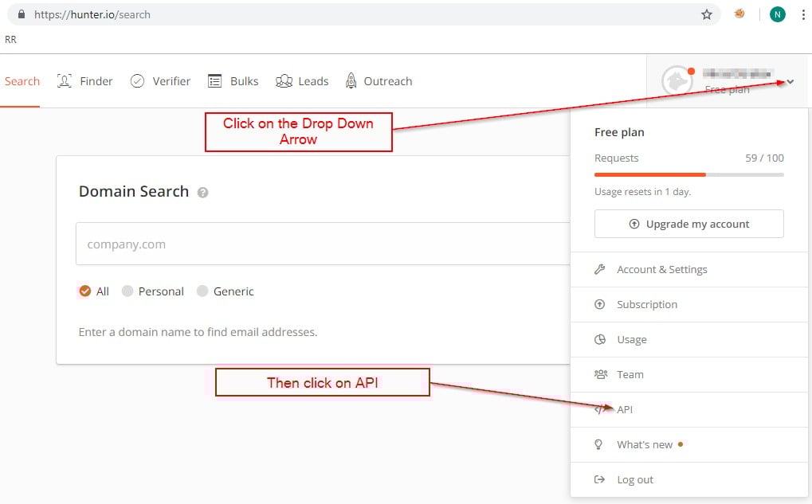Viewport: 812px width, 504px height.
Task: Click the bookmark star in address bar
Action: (x=706, y=14)
